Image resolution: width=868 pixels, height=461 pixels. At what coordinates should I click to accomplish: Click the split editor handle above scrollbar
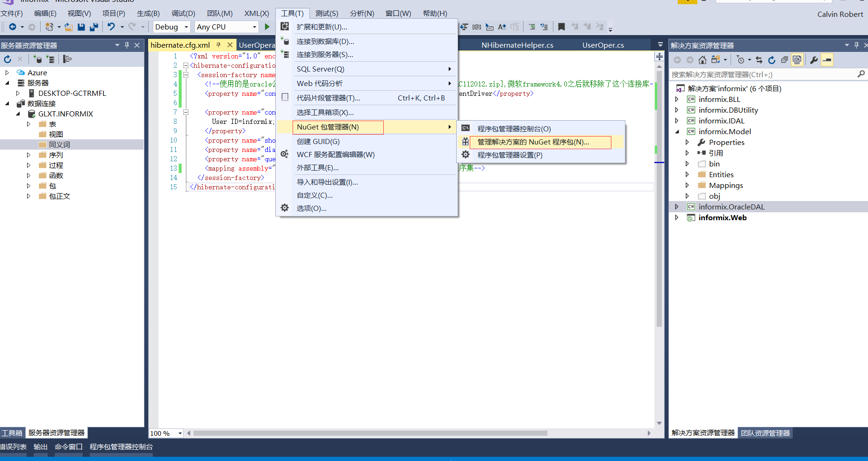coord(659,57)
